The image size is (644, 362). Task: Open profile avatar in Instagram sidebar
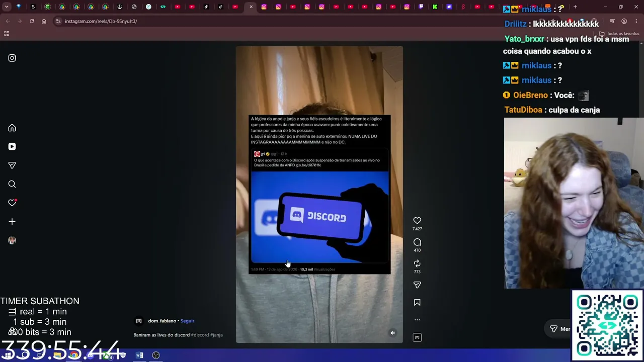[12, 240]
